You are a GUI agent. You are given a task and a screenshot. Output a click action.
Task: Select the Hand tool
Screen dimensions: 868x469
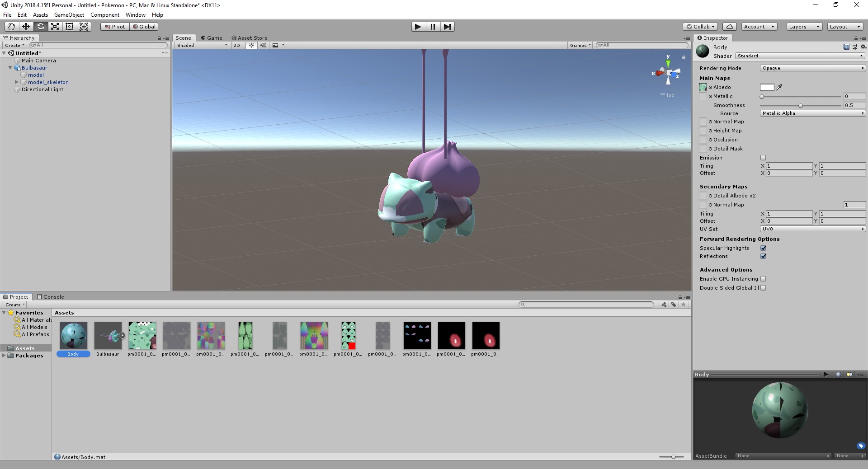tap(11, 27)
